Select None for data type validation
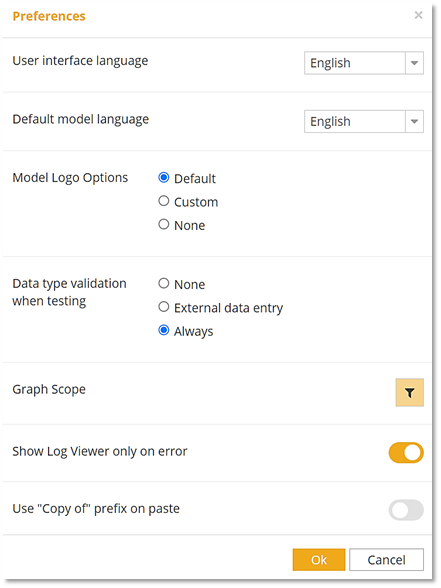Viewport: 441px width, 588px height. [164, 283]
